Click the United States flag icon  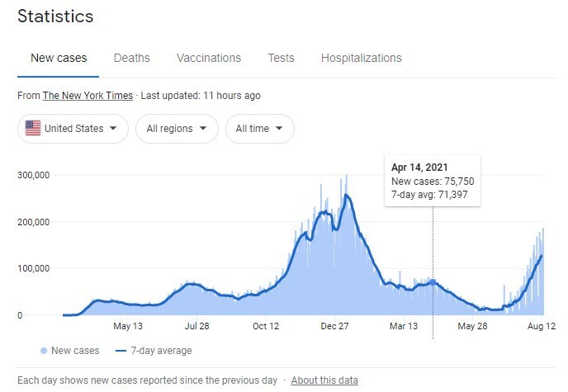click(x=33, y=129)
